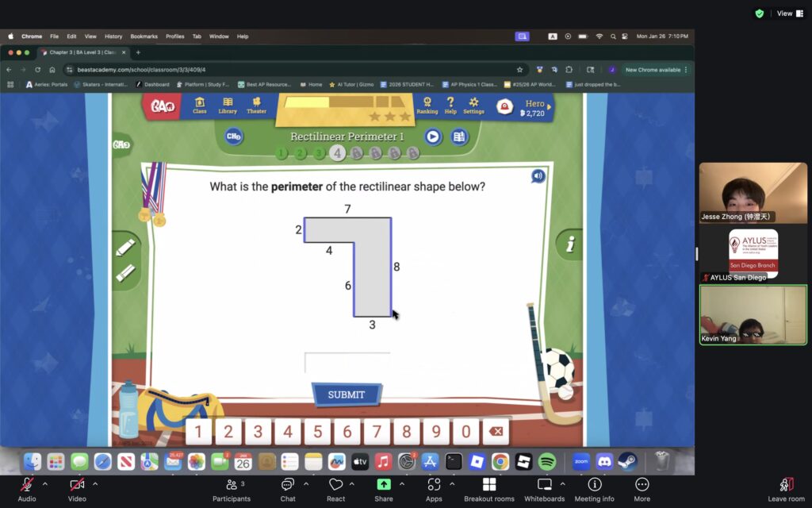The height and width of the screenshot is (508, 812).
Task: Play the lesson video button
Action: tap(433, 137)
